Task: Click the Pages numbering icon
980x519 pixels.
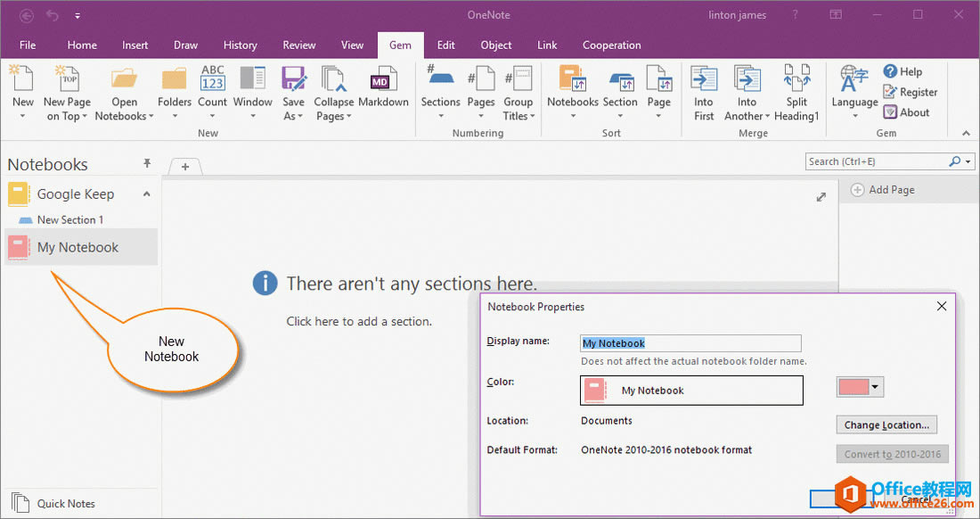Action: (481, 79)
